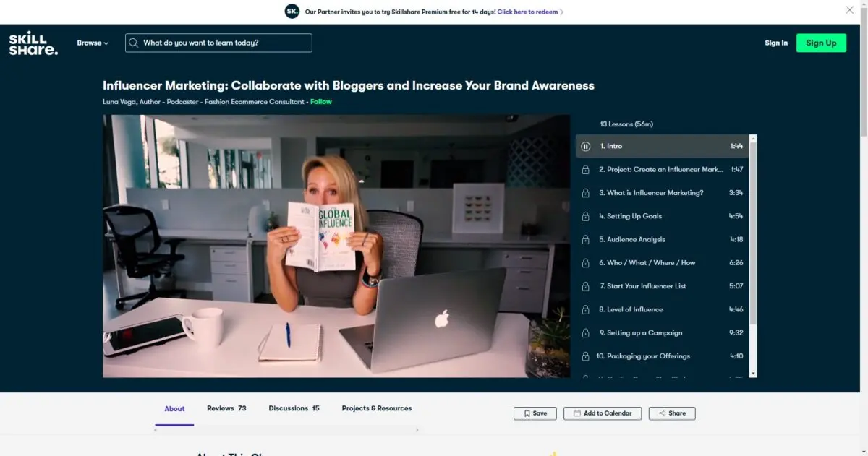Focus the 'What do you want to learn' search box
Screen dimensions: 868x456
pyautogui.click(x=224, y=43)
